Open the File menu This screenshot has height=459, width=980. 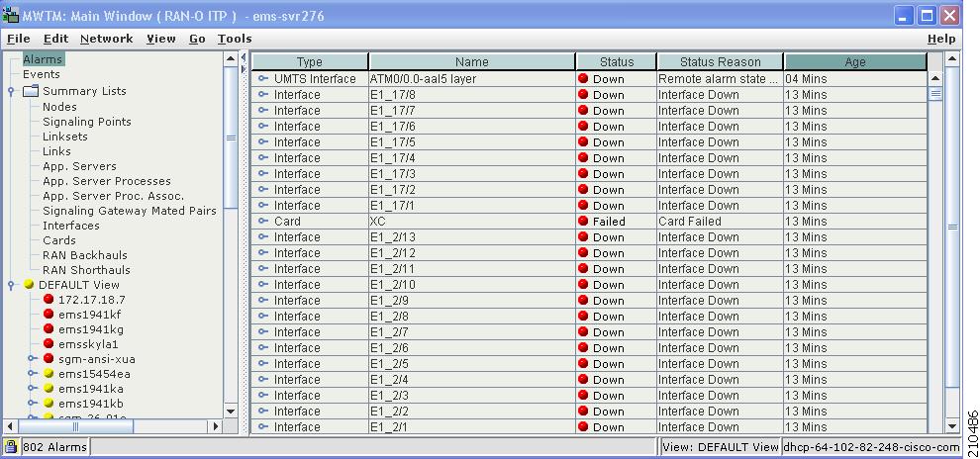(x=18, y=39)
